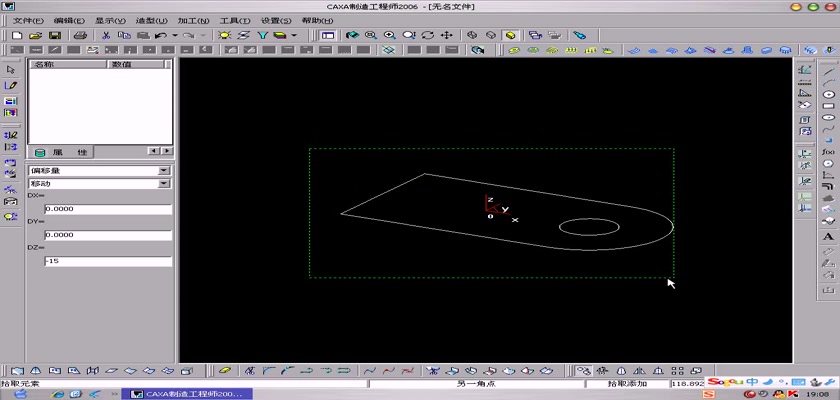Click the tab scroll left arrow
Screen dimensions: 840x400
coord(154,152)
